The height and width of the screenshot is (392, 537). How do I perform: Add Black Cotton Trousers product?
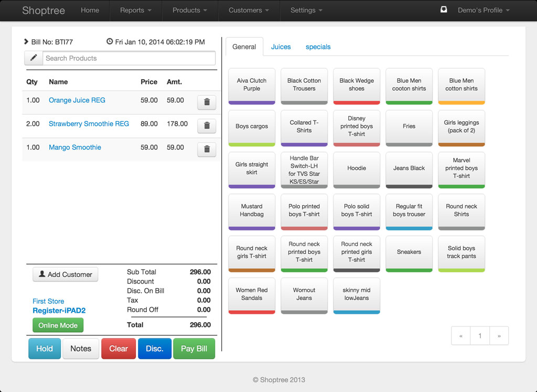coord(304,86)
